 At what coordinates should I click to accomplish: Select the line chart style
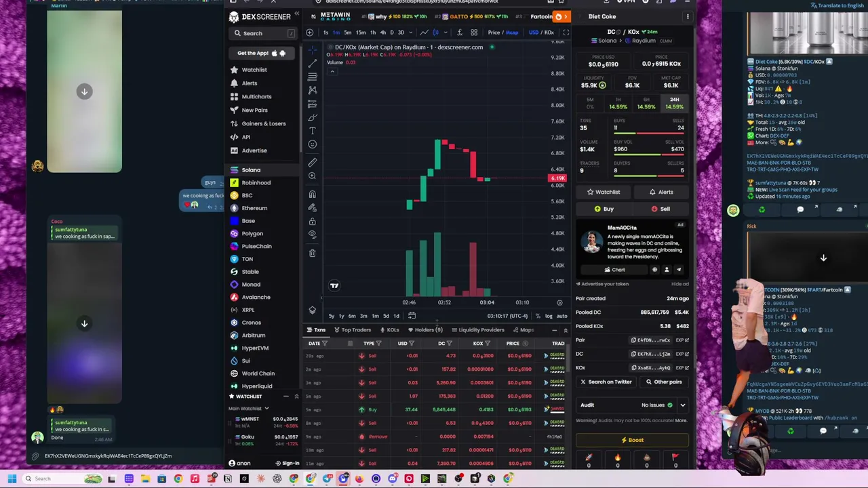pyautogui.click(x=425, y=33)
